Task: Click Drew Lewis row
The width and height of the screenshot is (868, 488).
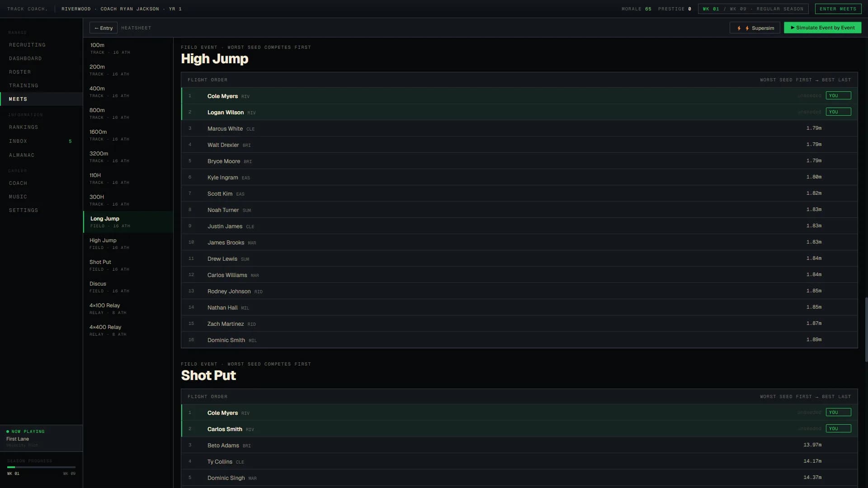Action: [x=519, y=258]
